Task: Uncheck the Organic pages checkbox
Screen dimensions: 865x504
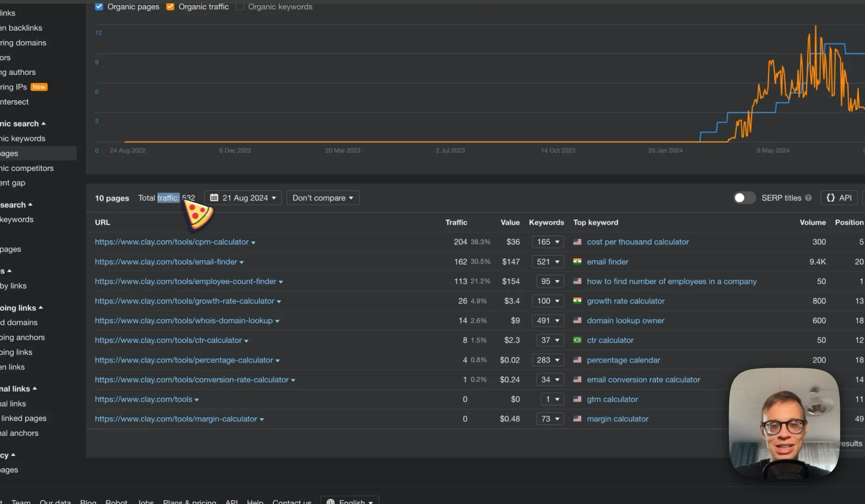Action: coord(99,7)
